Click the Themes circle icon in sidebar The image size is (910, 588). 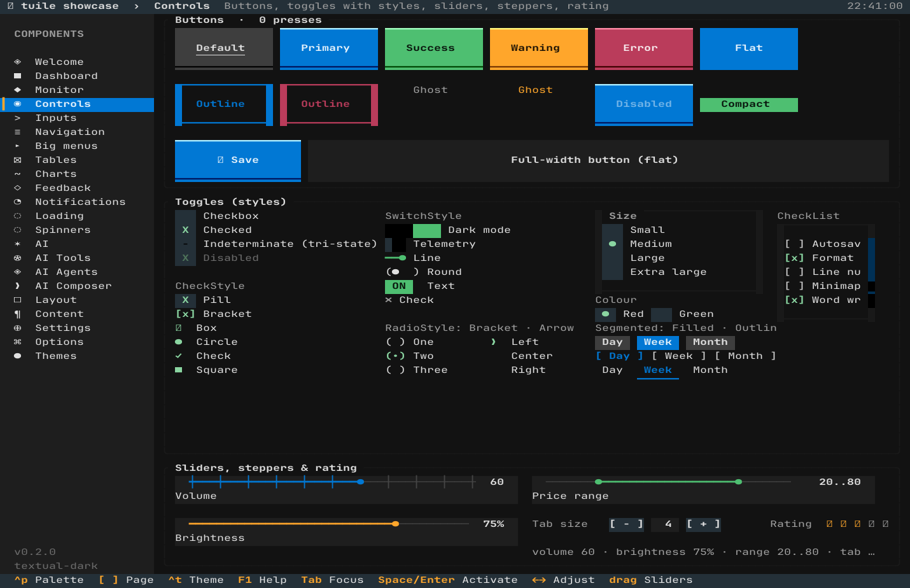pos(18,356)
